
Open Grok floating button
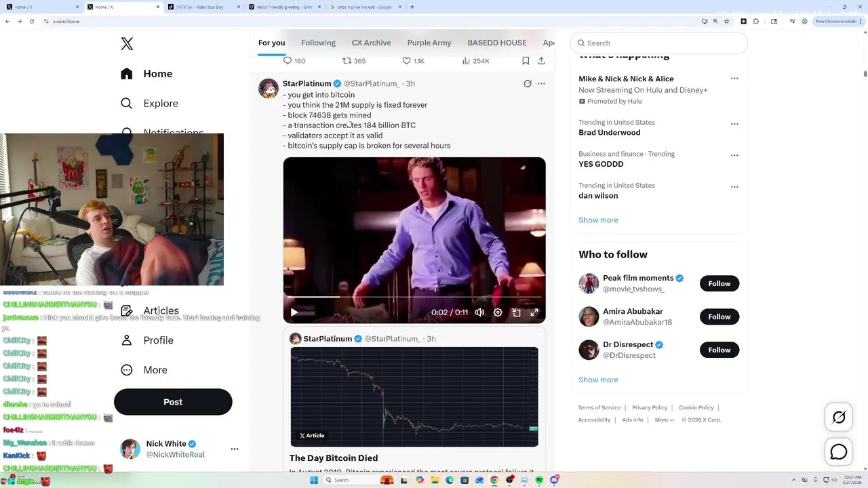coord(839,418)
